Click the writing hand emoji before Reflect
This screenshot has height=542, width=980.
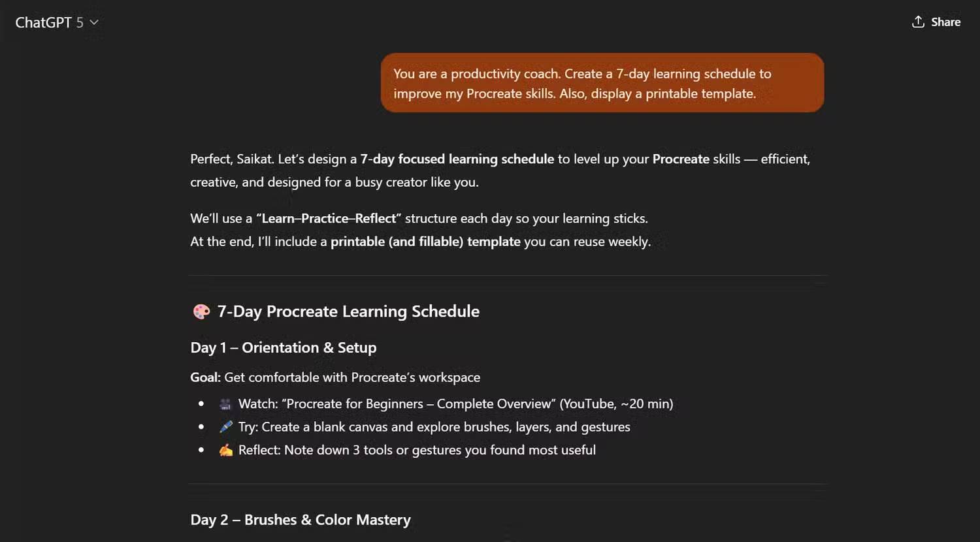(x=225, y=450)
